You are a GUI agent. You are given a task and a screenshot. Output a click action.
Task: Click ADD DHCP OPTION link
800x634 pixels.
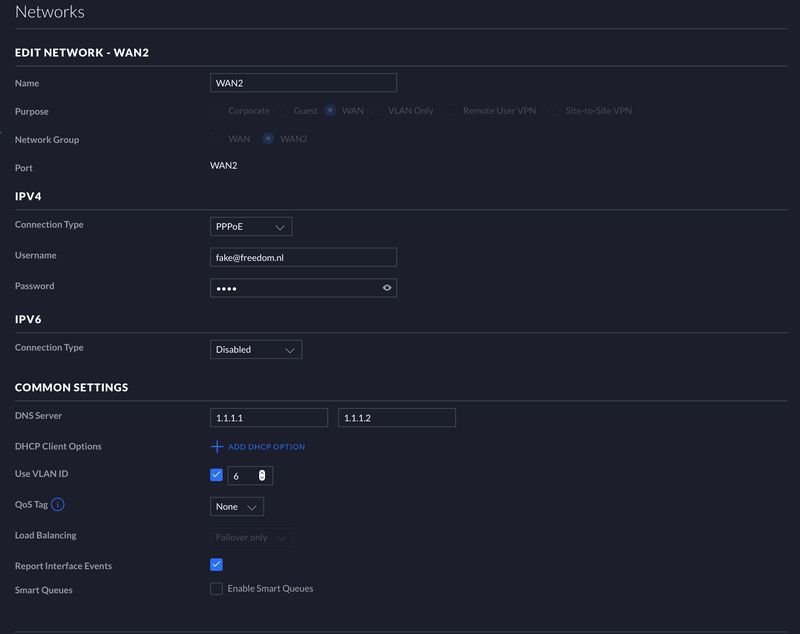point(266,447)
